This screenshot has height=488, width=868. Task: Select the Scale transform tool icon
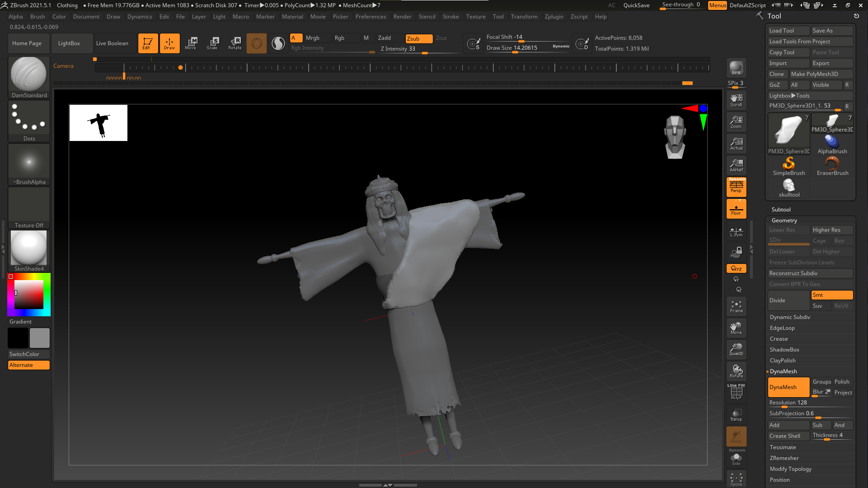point(212,43)
